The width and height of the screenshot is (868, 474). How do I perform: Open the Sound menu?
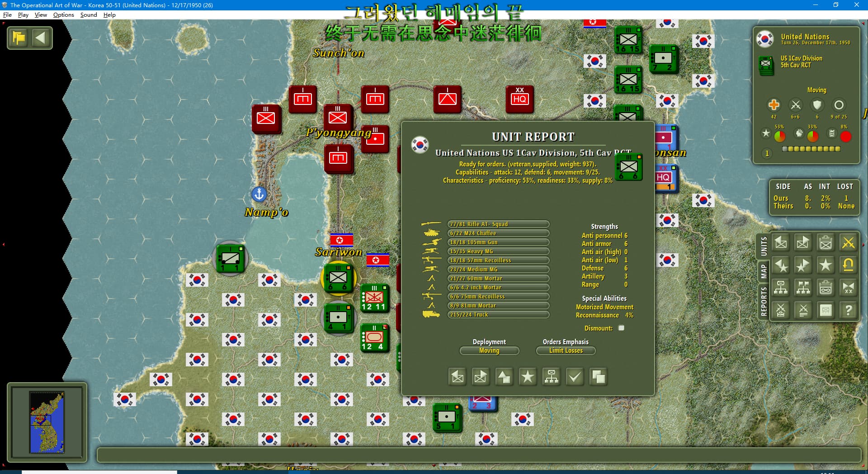pos(89,14)
